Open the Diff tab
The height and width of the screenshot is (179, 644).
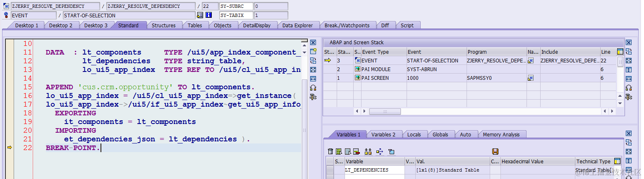(385, 25)
